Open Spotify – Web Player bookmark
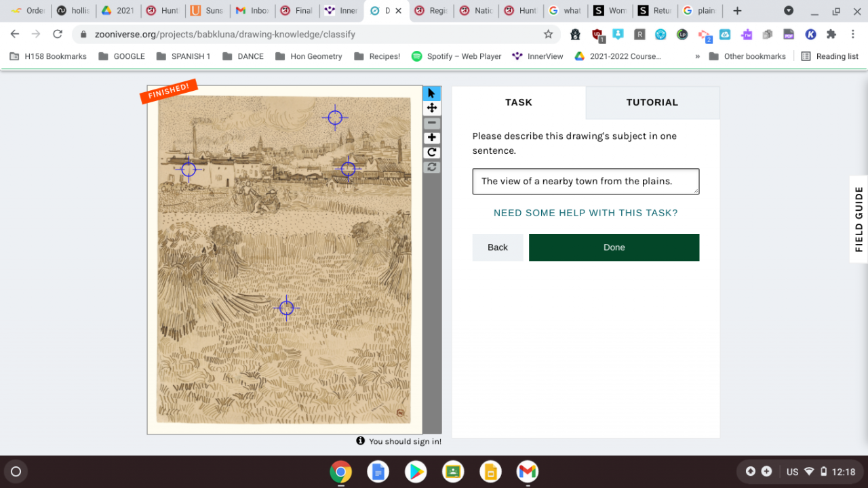Image resolution: width=868 pixels, height=488 pixels. coord(456,56)
